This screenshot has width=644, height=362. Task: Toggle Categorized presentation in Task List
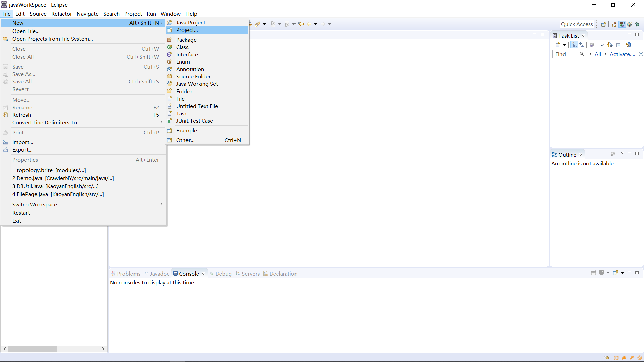point(574,45)
